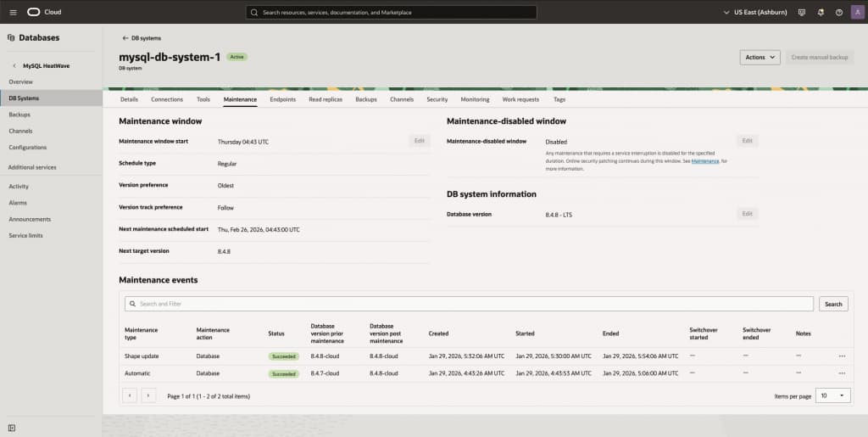Open the Tools tab
The height and width of the screenshot is (437, 868).
pyautogui.click(x=203, y=99)
